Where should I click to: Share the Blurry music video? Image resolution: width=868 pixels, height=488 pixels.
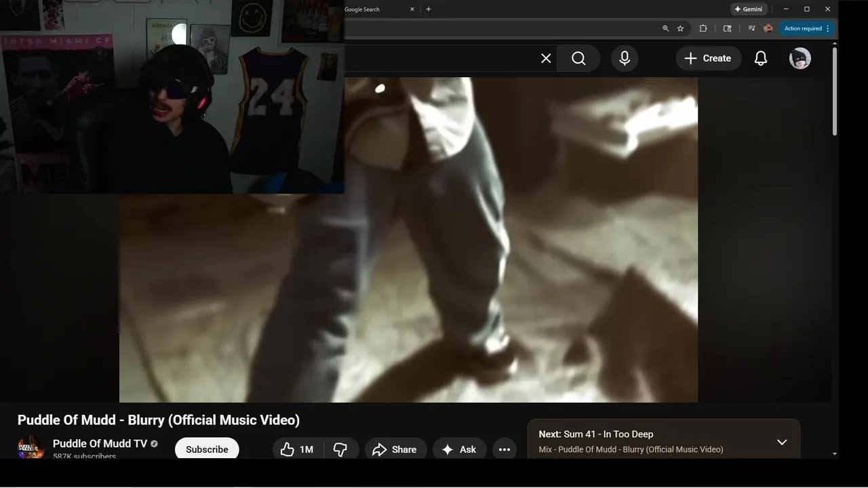[395, 449]
